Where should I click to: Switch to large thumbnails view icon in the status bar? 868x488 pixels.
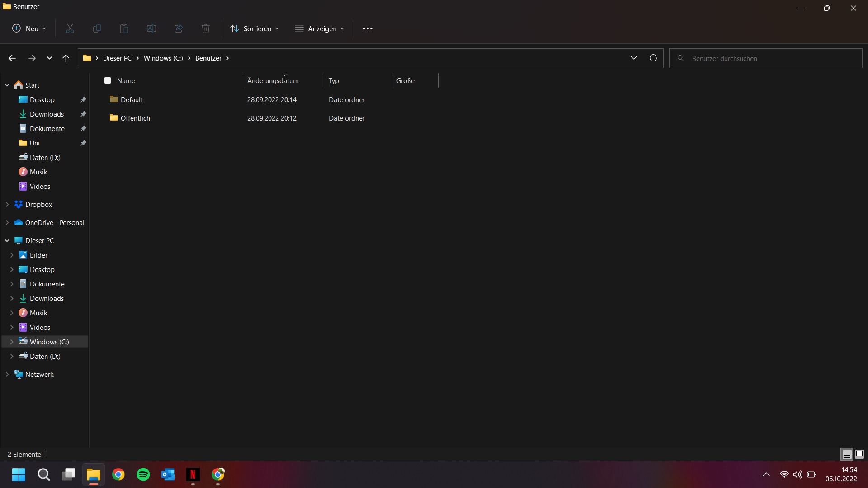859,454
